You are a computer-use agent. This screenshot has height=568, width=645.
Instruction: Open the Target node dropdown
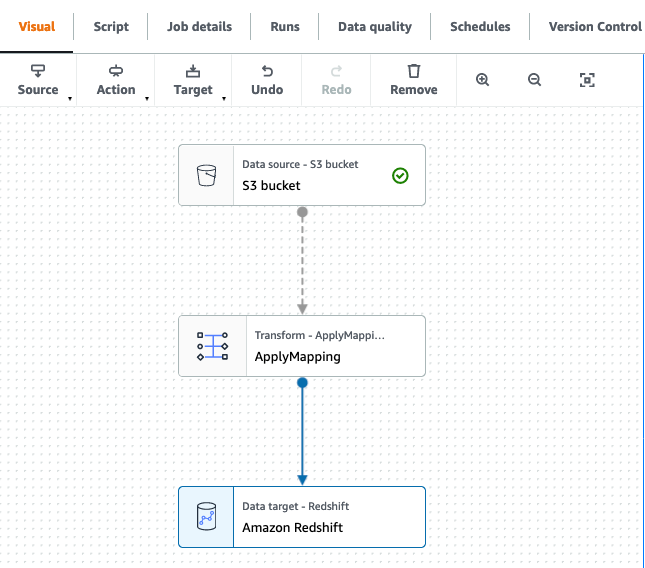(x=193, y=81)
